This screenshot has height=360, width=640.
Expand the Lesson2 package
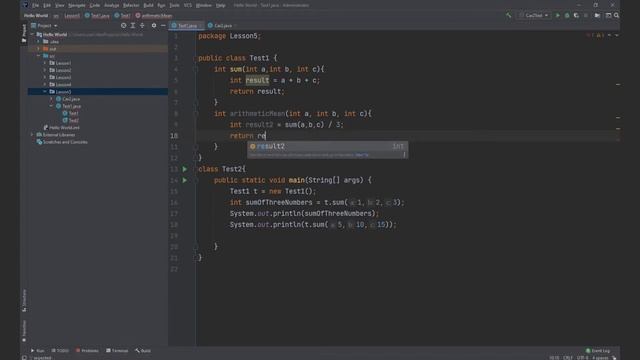(45, 70)
